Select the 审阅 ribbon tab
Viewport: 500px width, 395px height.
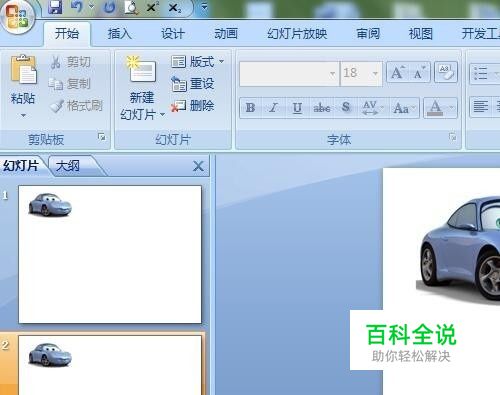(x=368, y=34)
